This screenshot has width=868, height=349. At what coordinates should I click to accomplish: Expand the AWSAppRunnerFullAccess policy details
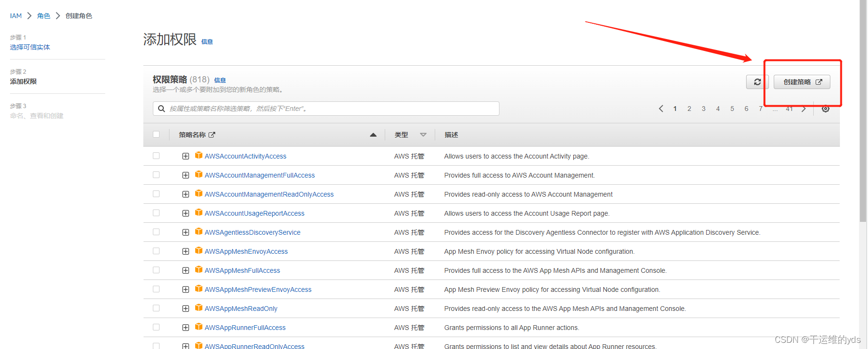click(186, 328)
